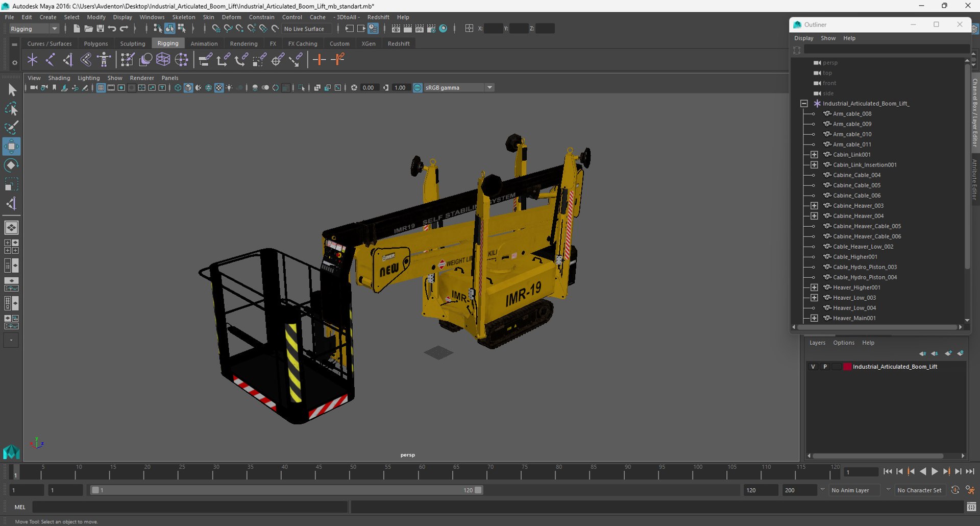
Task: Open the Outliner Show menu
Action: coord(828,38)
